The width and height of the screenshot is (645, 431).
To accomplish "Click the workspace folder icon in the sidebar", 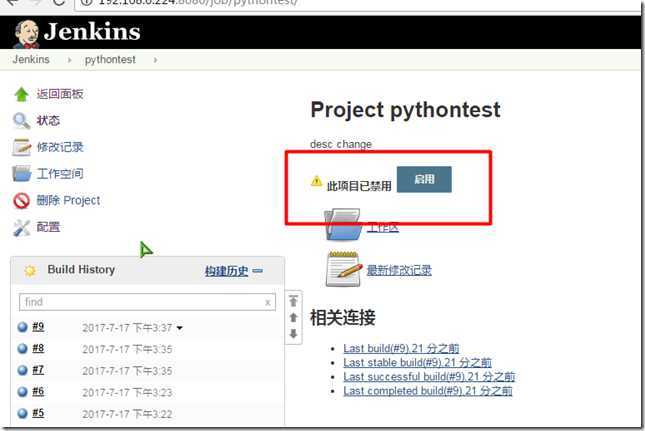I will coord(21,174).
